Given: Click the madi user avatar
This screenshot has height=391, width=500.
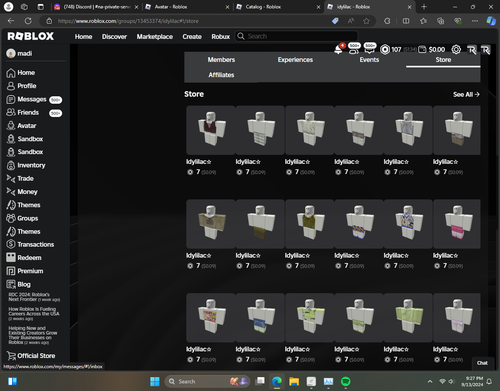Looking at the screenshot, I should click(11, 53).
